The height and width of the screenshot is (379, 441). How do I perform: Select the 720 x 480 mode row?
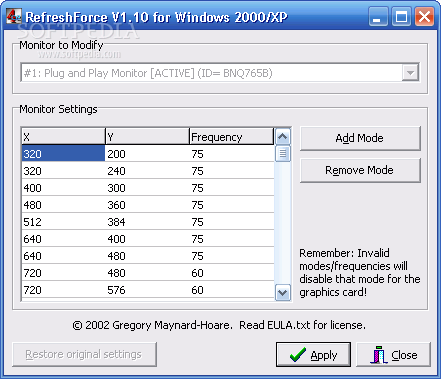(148, 273)
